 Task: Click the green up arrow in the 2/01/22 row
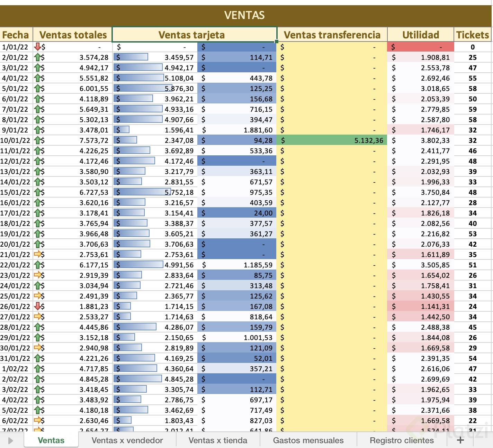[x=38, y=57]
